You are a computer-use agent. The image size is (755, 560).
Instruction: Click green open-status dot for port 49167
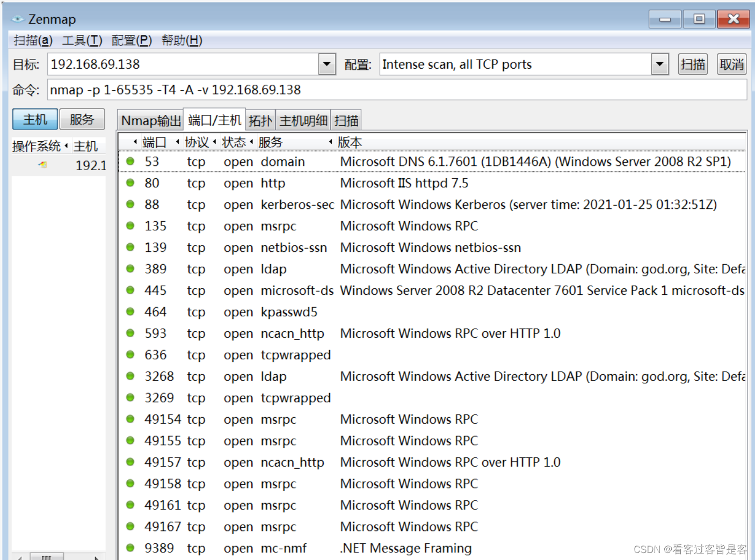pyautogui.click(x=130, y=526)
